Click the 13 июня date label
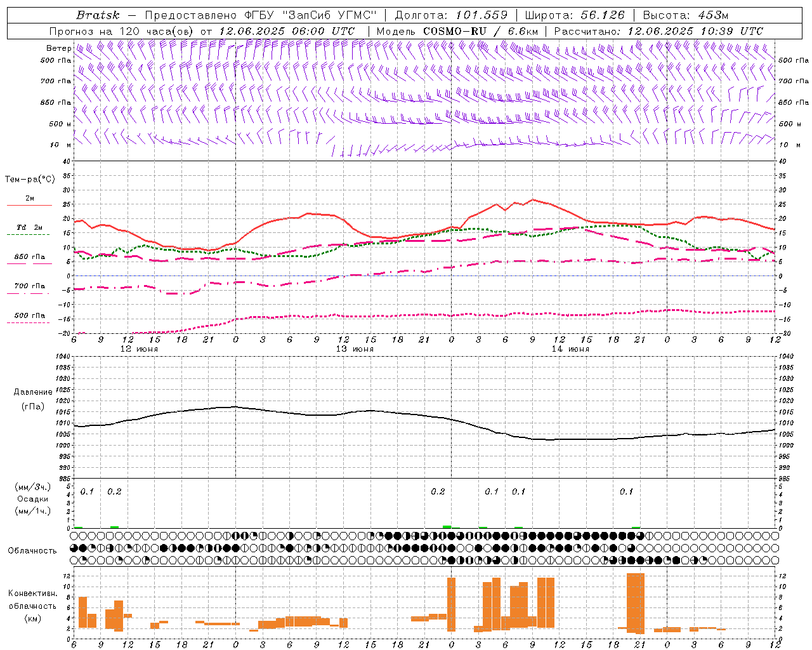 click(x=355, y=349)
